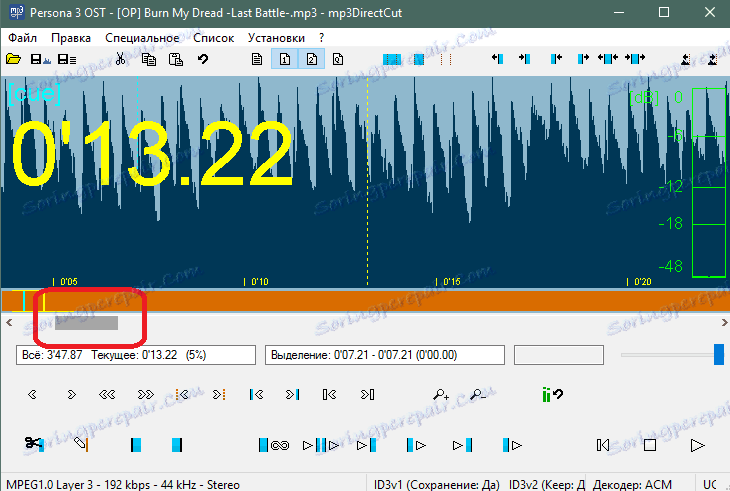This screenshot has width=730, height=491.
Task: Click the save split disk icon
Action: (x=67, y=59)
